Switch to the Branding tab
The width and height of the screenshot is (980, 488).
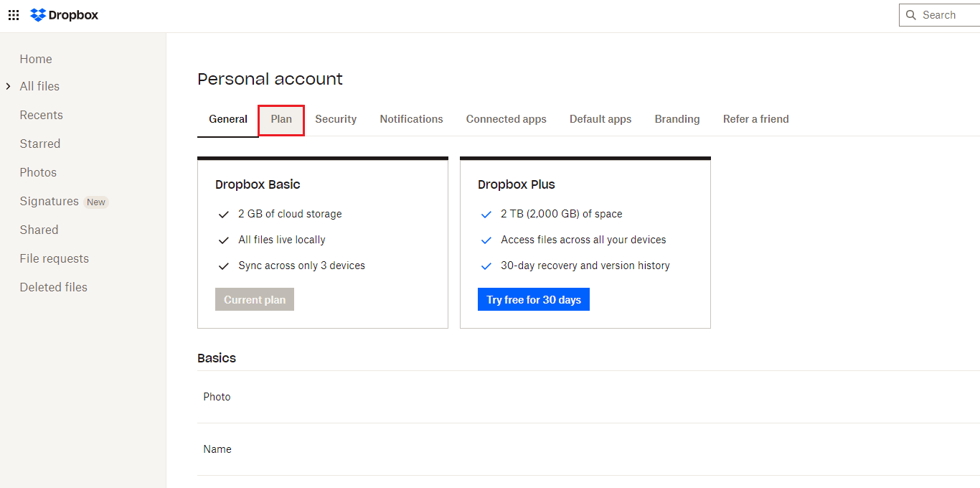click(677, 119)
